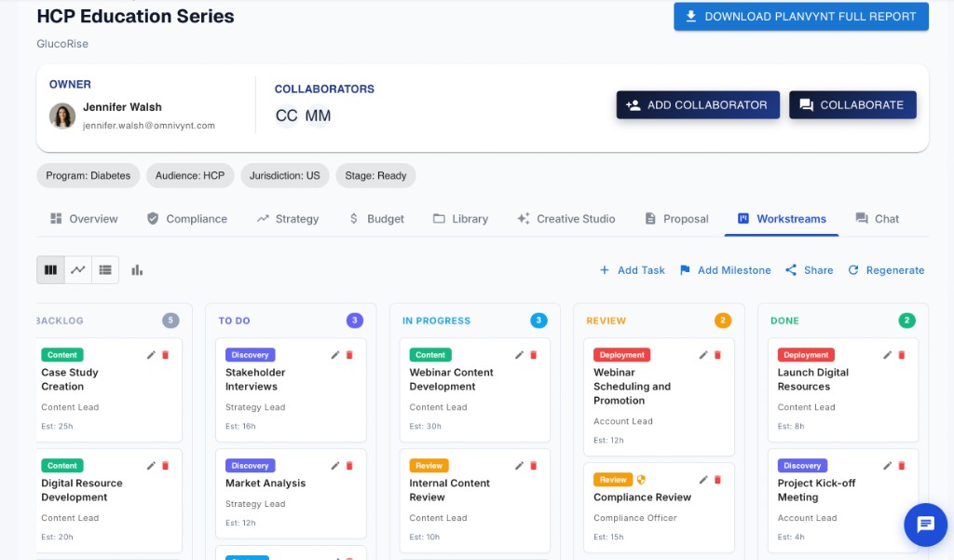Switch to timeline chart view
Viewport: 954px width, 560px height.
pyautogui.click(x=78, y=270)
